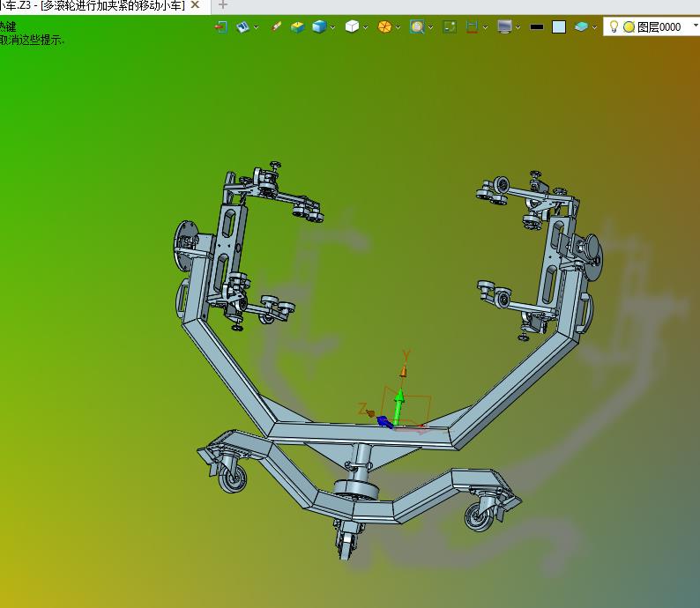Click the yellow-topped box display icon
Viewport: 700px width, 608px height.
pos(297,27)
